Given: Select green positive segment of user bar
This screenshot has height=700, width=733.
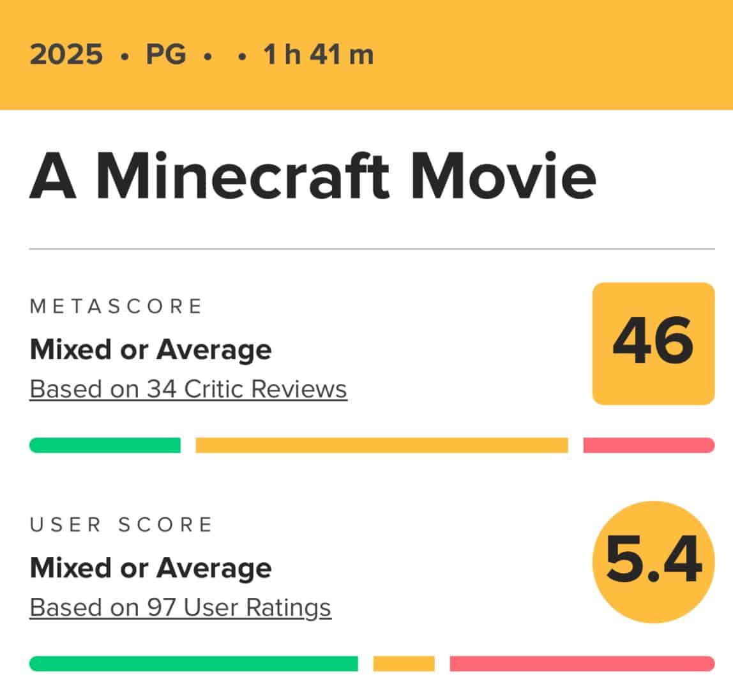Looking at the screenshot, I should point(193,663).
